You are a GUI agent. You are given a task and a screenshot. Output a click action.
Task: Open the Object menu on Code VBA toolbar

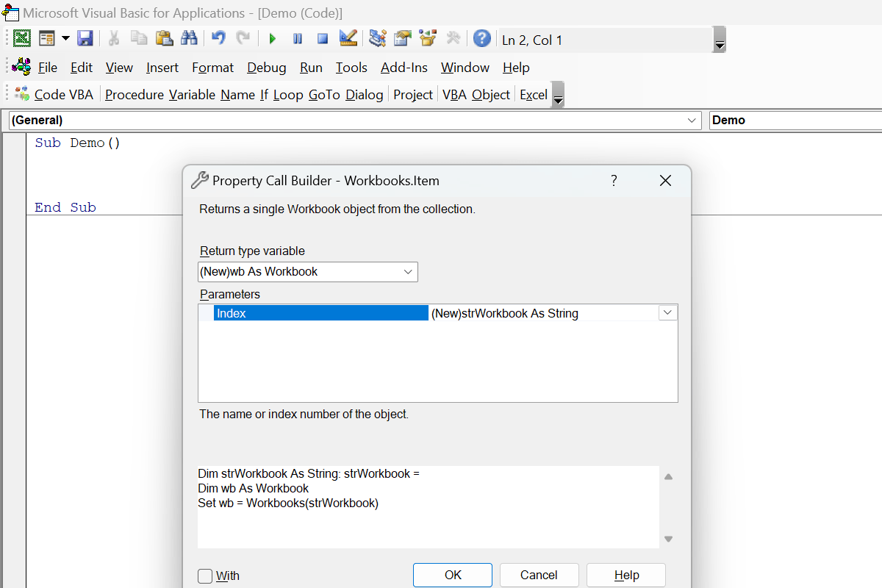491,95
